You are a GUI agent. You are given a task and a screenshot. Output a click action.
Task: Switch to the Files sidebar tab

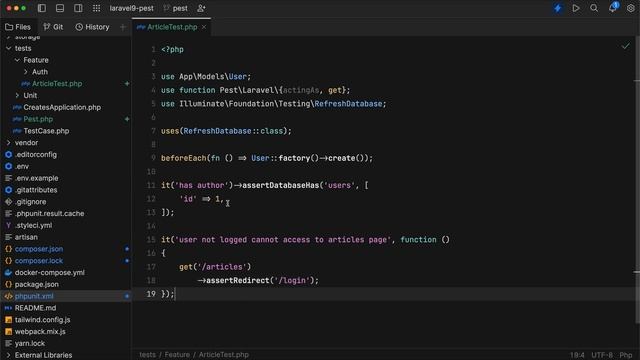click(x=18, y=27)
